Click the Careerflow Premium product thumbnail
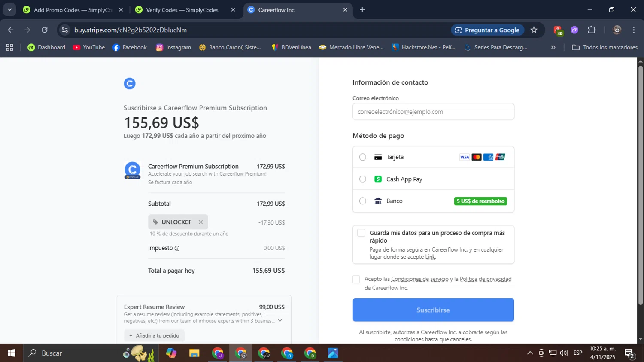The image size is (644, 362). click(132, 170)
